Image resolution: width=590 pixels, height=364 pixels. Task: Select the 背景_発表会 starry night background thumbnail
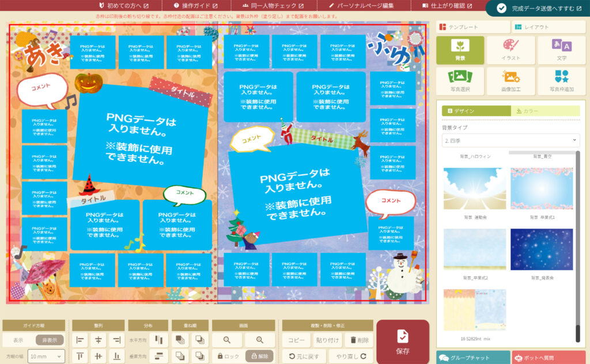[542, 249]
